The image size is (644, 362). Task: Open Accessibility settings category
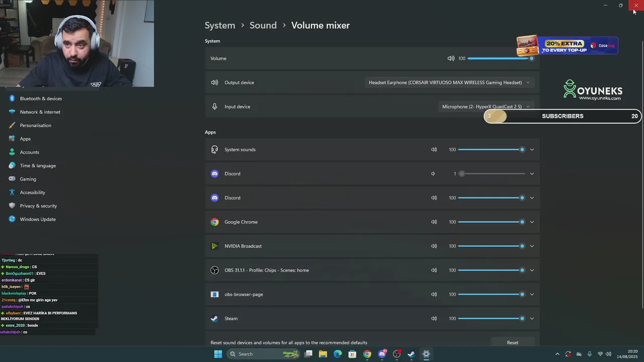click(32, 193)
